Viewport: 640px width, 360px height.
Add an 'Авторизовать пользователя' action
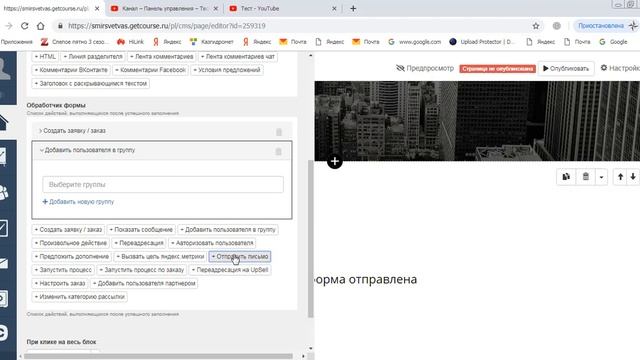(212, 243)
